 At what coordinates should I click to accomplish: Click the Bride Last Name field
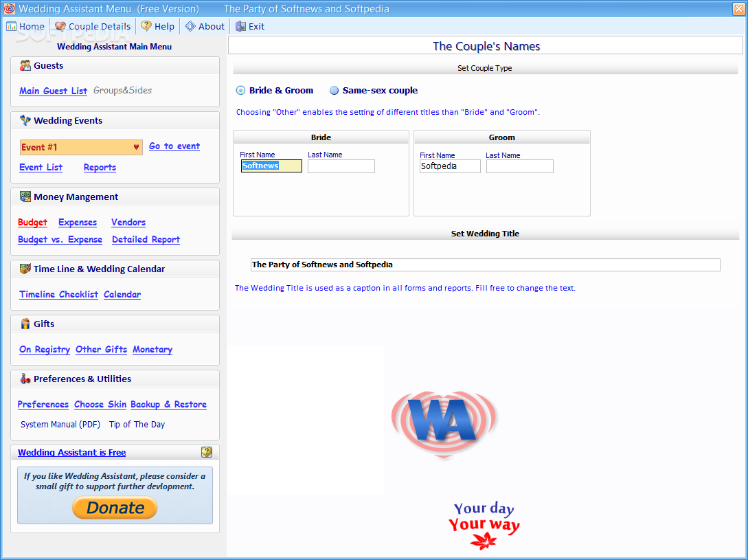pyautogui.click(x=341, y=166)
